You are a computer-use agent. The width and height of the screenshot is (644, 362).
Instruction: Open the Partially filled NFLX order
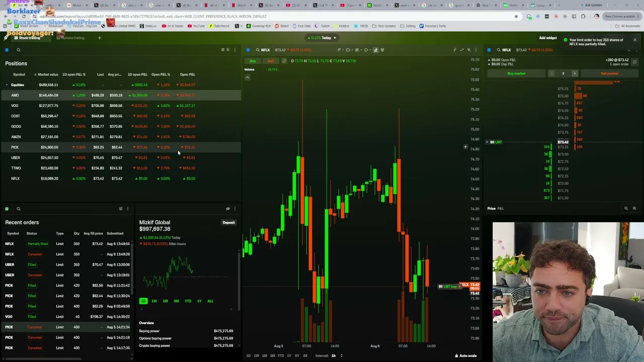point(66,244)
